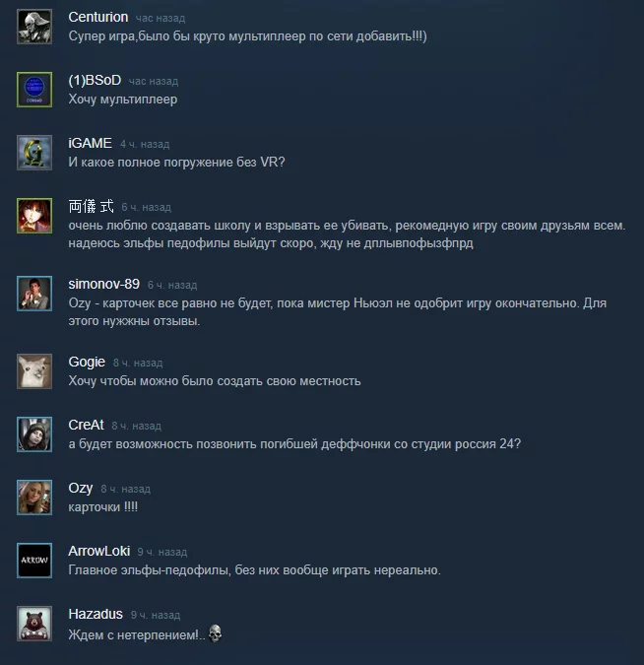Open the Centurion username link
644x665 pixels.
[x=98, y=17]
